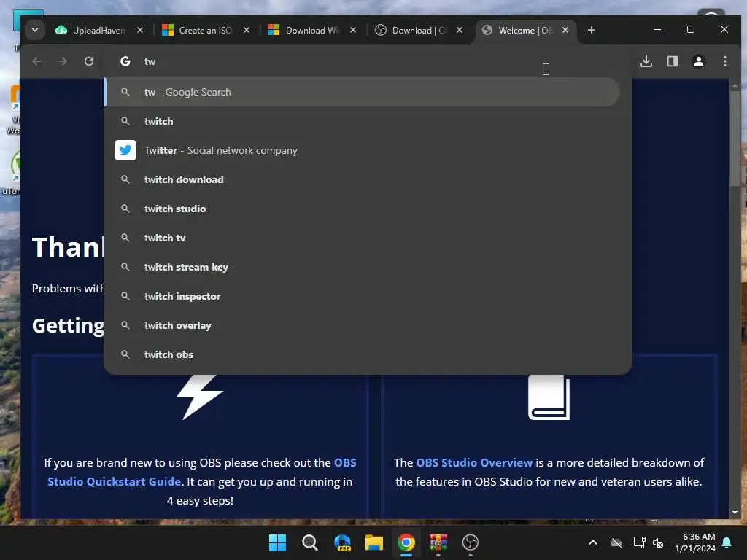Open Windows Start menu

277,542
